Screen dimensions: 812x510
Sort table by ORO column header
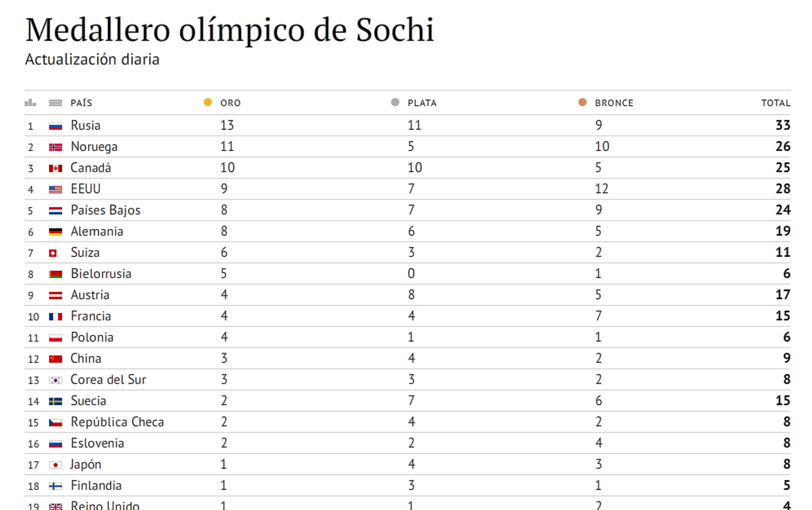230,103
